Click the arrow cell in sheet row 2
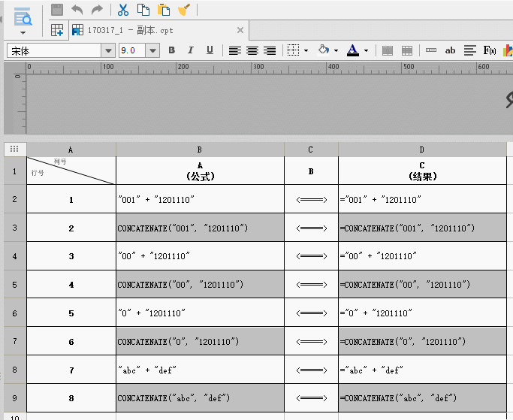The height and width of the screenshot is (420, 513). pyautogui.click(x=311, y=199)
